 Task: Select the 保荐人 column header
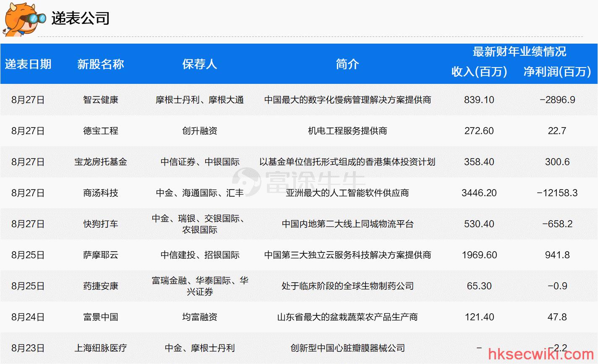[200, 64]
